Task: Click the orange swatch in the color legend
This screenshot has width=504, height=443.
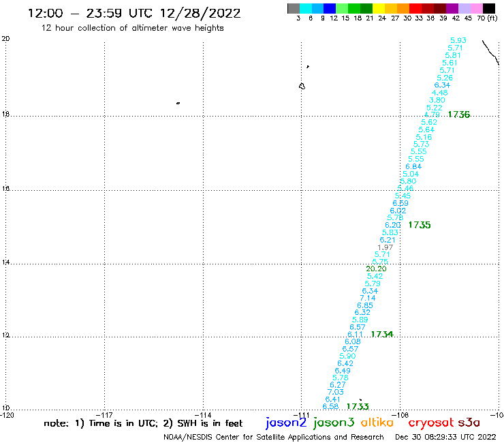Action: coord(403,8)
